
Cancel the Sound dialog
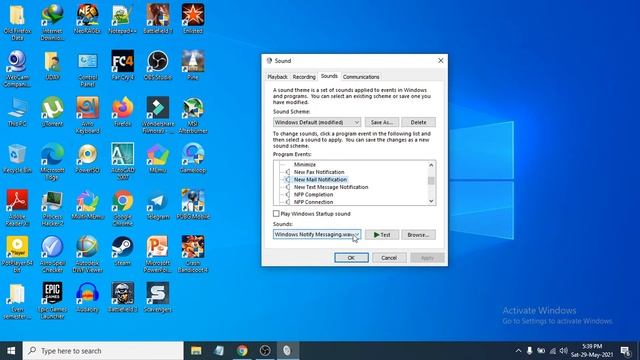click(x=389, y=258)
